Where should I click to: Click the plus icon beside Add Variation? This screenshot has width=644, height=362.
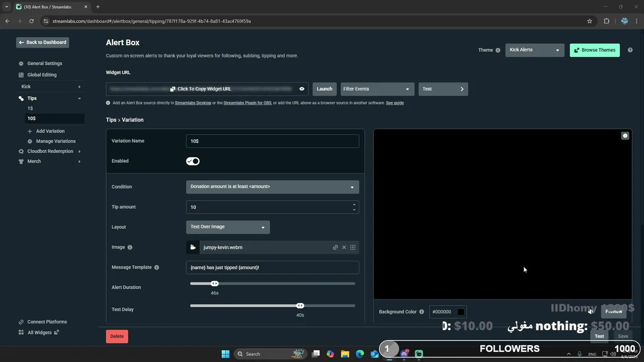click(30, 131)
